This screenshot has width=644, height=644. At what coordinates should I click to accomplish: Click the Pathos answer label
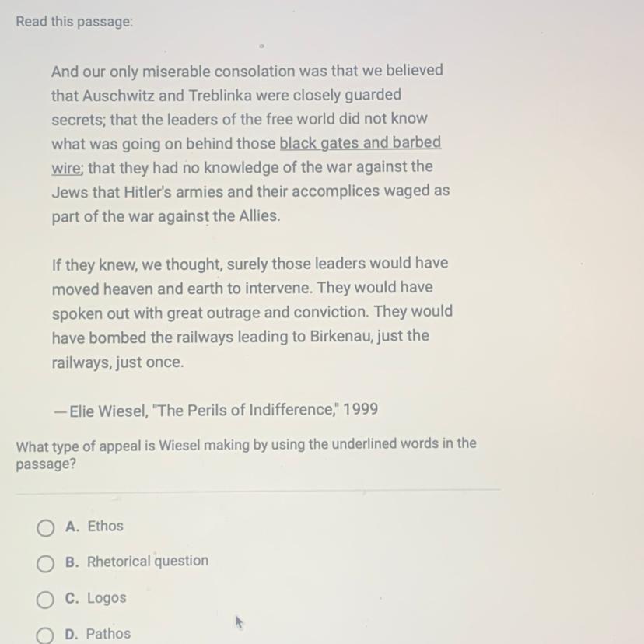[x=108, y=634]
